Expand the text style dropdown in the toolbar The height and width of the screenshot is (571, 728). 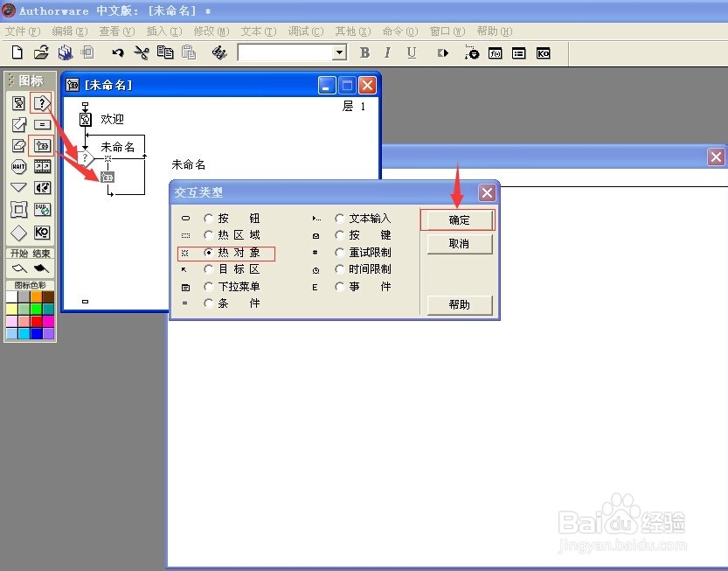click(x=340, y=53)
